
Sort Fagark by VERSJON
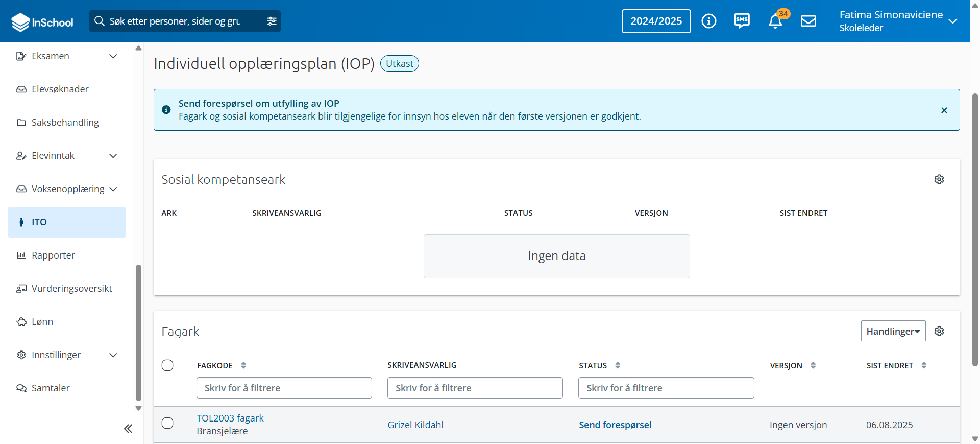813,365
